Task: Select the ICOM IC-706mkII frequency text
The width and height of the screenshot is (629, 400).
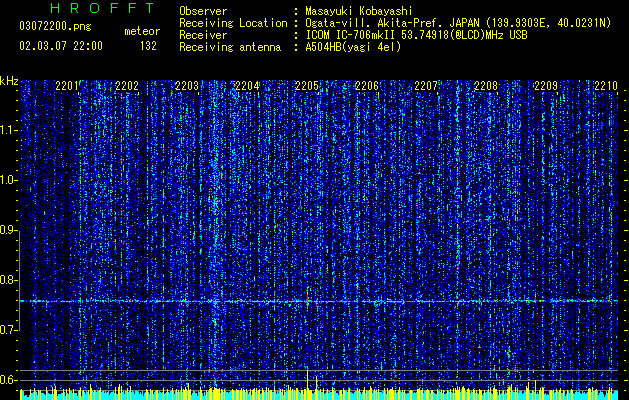Action: click(416, 35)
